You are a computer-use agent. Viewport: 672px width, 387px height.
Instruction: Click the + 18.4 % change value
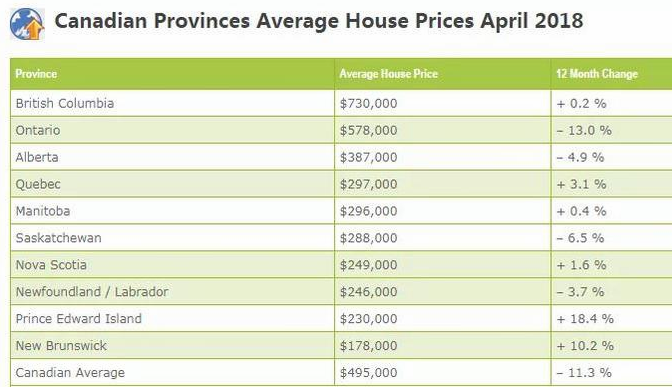tap(585, 319)
